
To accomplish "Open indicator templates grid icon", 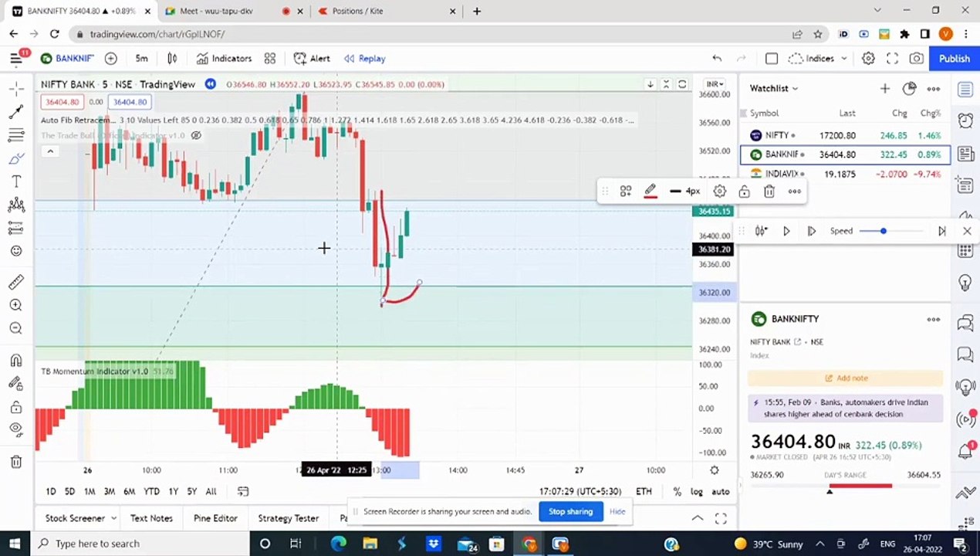I will (270, 59).
